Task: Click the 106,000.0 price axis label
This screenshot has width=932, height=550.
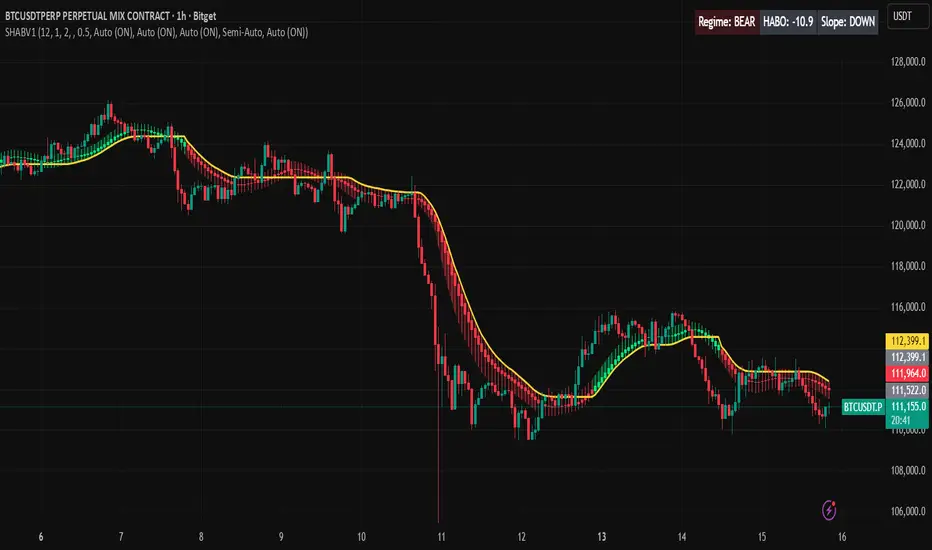Action: click(908, 511)
